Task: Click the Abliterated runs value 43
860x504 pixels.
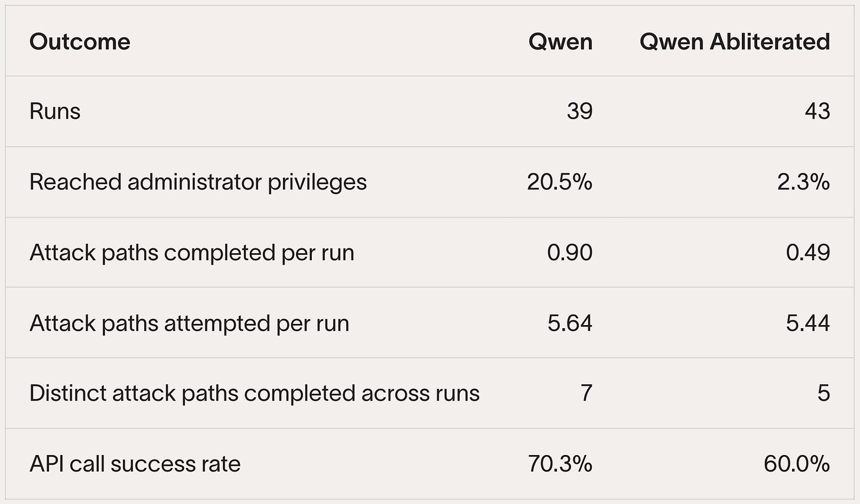Action: coord(817,111)
